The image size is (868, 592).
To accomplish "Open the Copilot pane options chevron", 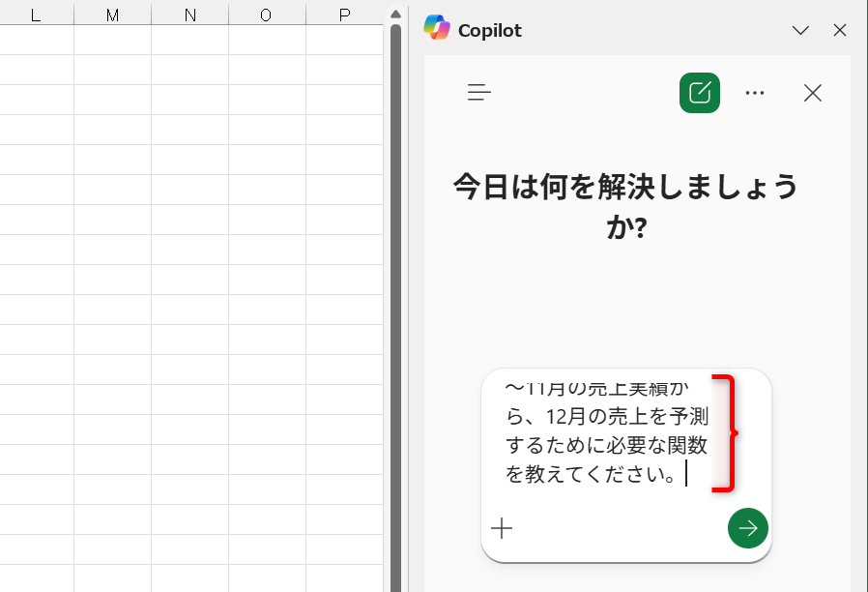I will (800, 30).
